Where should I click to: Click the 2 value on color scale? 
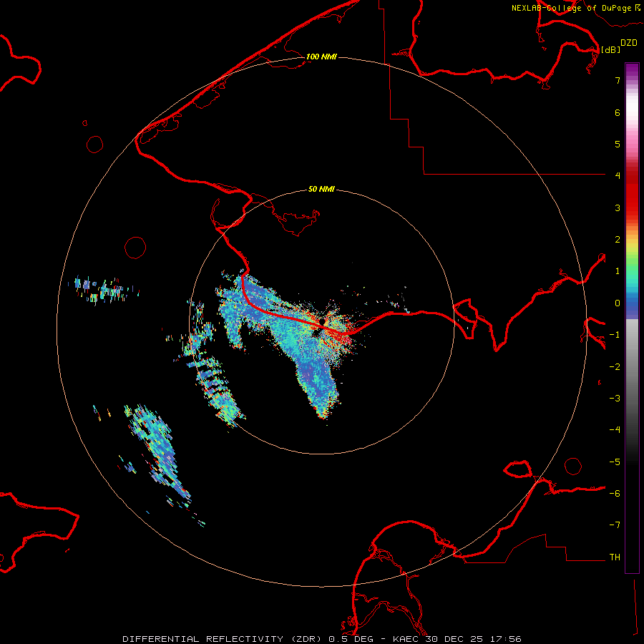point(618,240)
